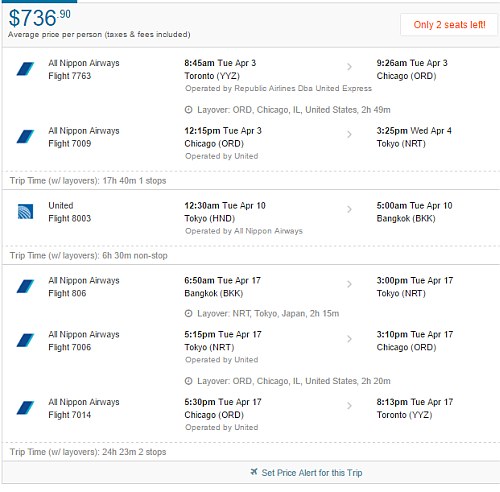Viewport: 500px width, 492px height.
Task: Click Trip Time 24h 23m 2 stops summary
Action: [x=88, y=452]
